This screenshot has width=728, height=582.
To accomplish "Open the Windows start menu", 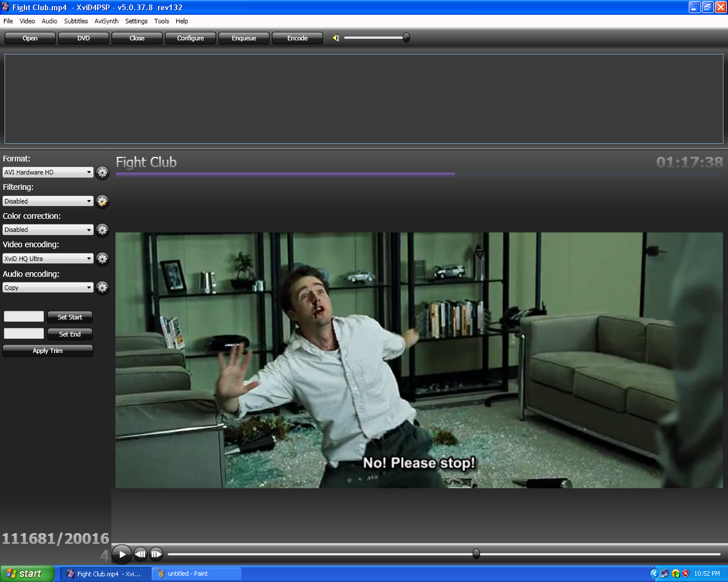I will point(27,573).
